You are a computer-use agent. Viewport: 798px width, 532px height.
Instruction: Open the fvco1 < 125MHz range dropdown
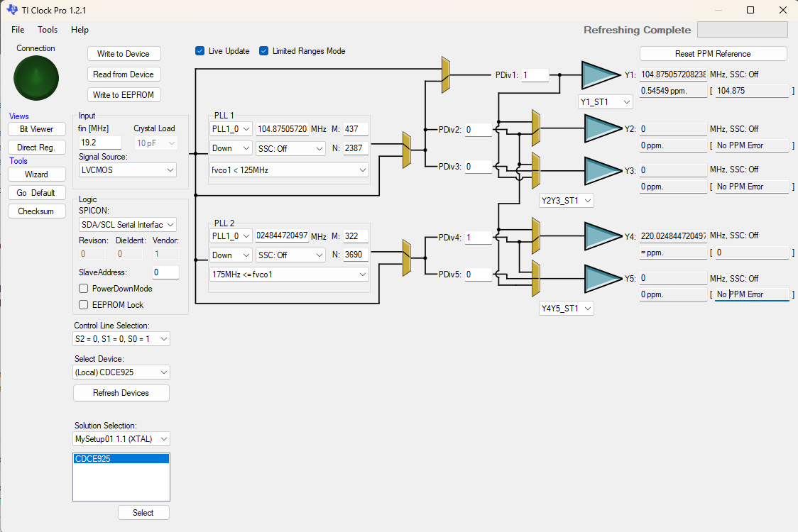[x=289, y=170]
